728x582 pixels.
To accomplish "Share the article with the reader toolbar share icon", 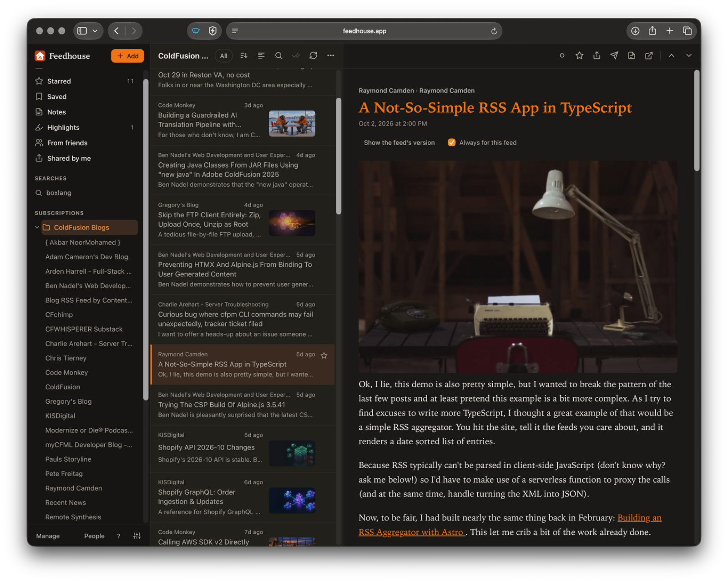I will pyautogui.click(x=597, y=55).
